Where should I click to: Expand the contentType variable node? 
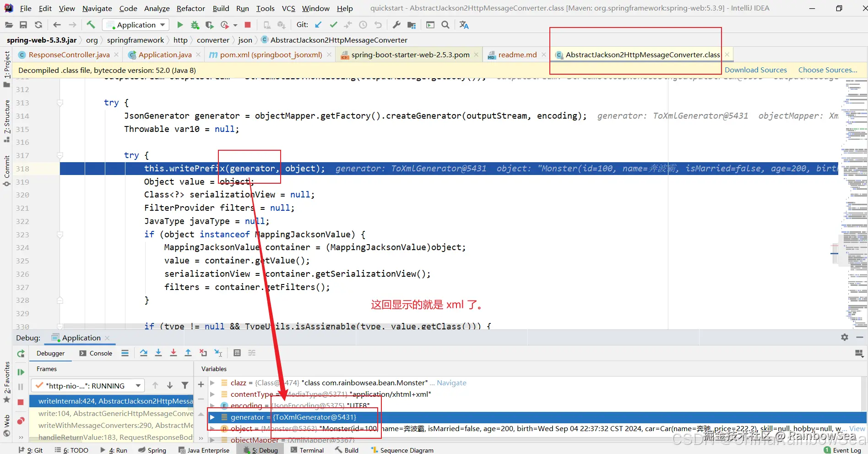pos(212,394)
